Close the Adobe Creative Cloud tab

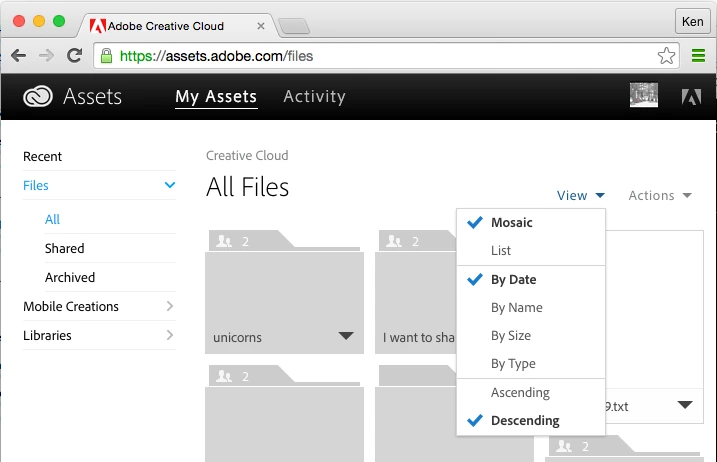pyautogui.click(x=261, y=26)
